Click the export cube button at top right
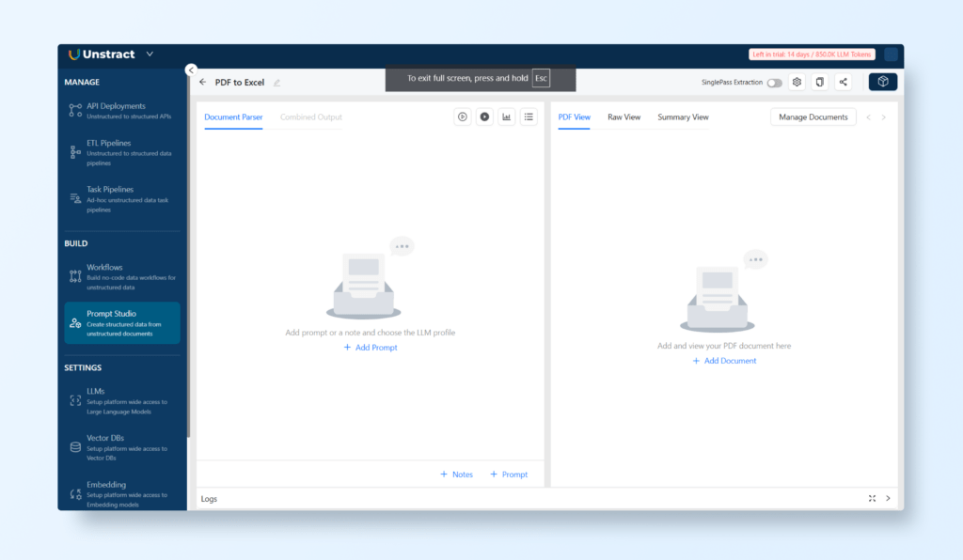The width and height of the screenshot is (963, 560). click(x=882, y=82)
